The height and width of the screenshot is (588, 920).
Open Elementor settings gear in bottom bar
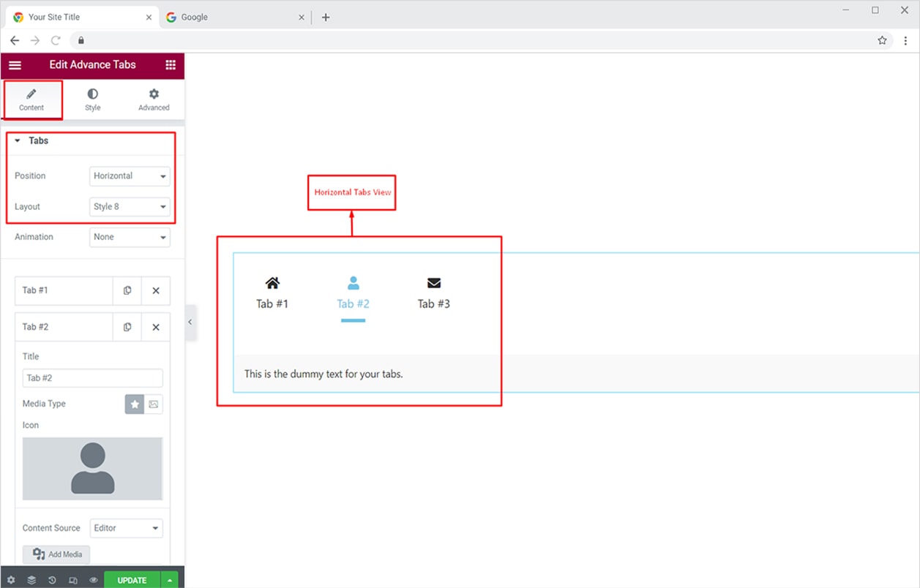[x=11, y=580]
